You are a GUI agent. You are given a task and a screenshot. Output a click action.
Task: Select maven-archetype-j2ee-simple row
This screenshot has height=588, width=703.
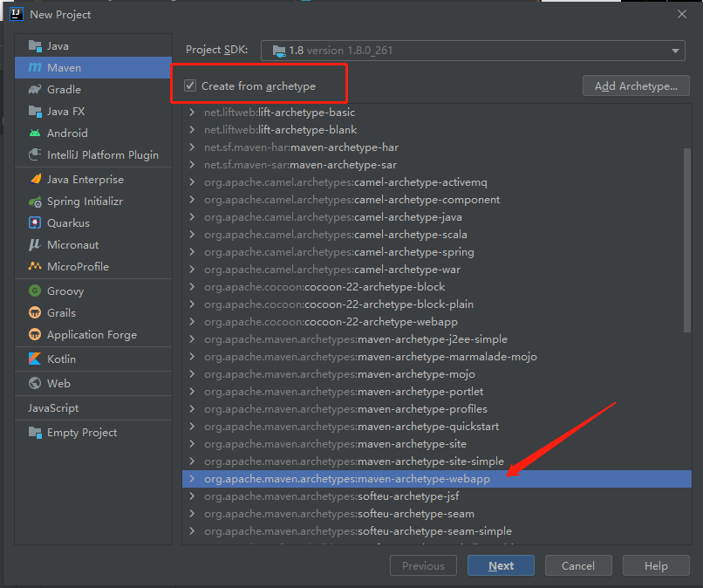(x=437, y=339)
